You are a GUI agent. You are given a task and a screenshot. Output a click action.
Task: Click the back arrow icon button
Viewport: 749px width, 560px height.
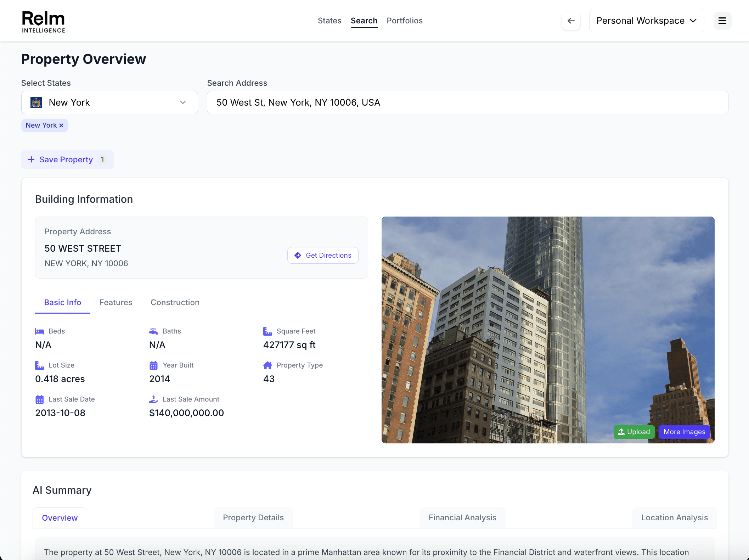point(571,21)
